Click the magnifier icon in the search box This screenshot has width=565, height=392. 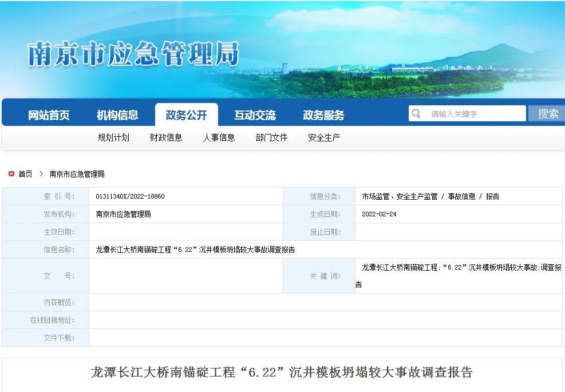click(416, 113)
